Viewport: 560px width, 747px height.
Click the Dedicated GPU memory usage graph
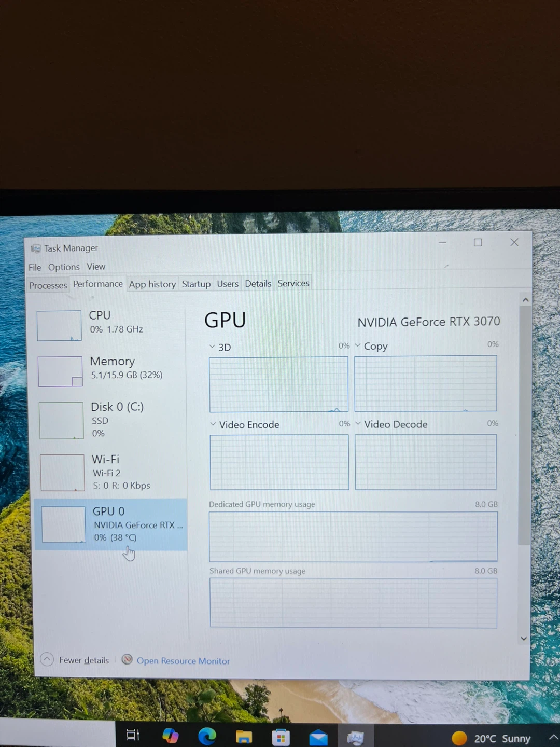(353, 536)
